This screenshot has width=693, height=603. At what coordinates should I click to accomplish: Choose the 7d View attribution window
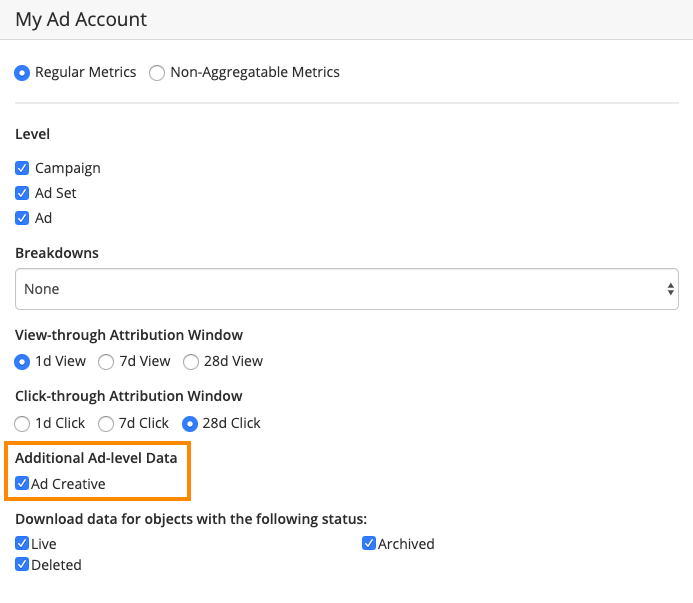tap(106, 362)
